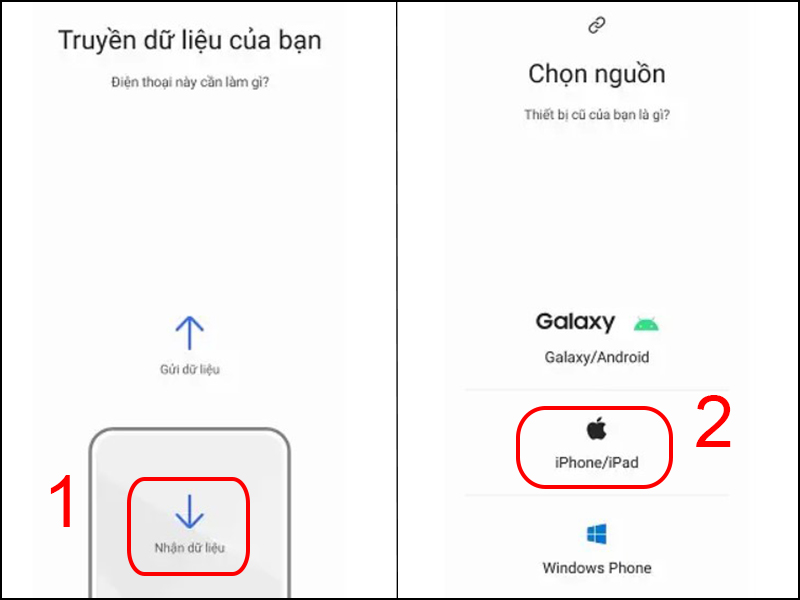The image size is (800, 600).
Task: Click the divider line below Galaxy/Android
Action: tap(597, 390)
